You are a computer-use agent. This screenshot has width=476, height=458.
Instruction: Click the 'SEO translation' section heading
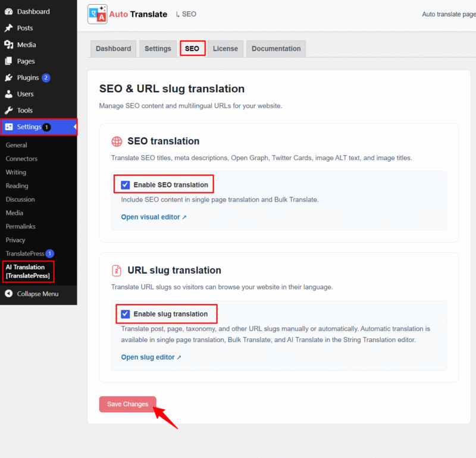tap(163, 141)
